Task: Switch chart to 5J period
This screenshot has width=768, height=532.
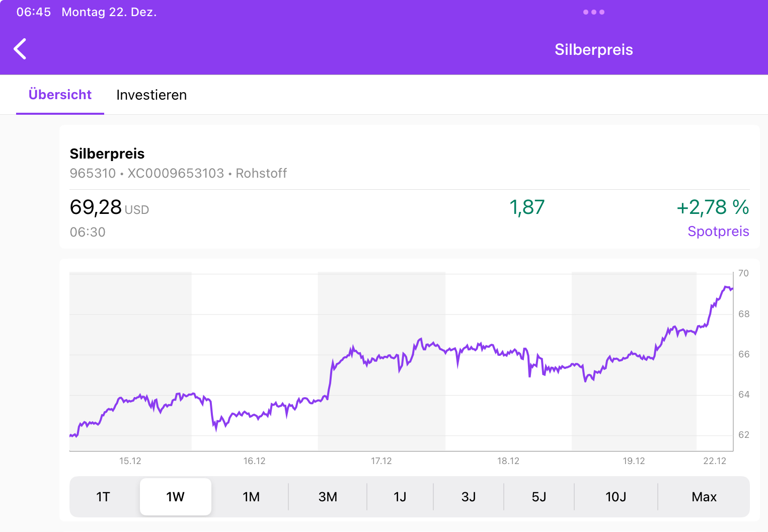Action: click(539, 497)
